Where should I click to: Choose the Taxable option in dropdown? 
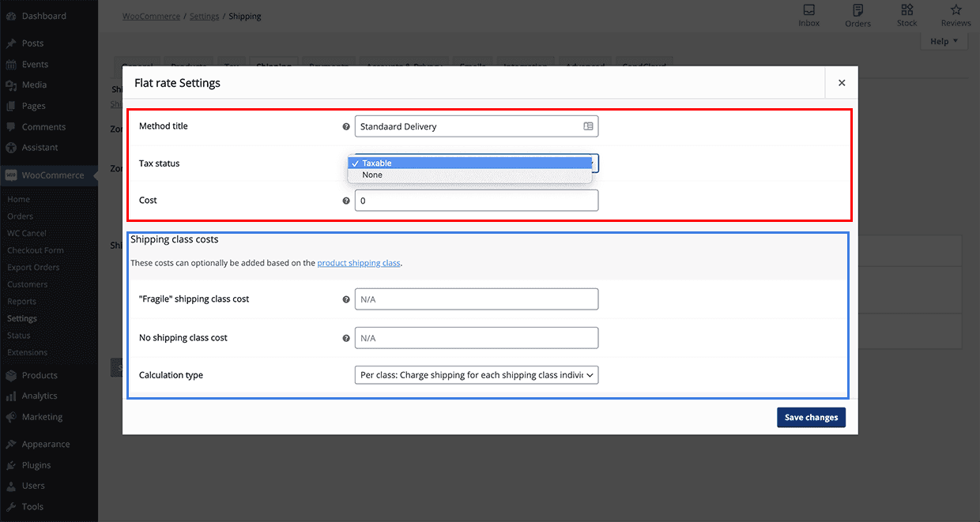tap(470, 163)
